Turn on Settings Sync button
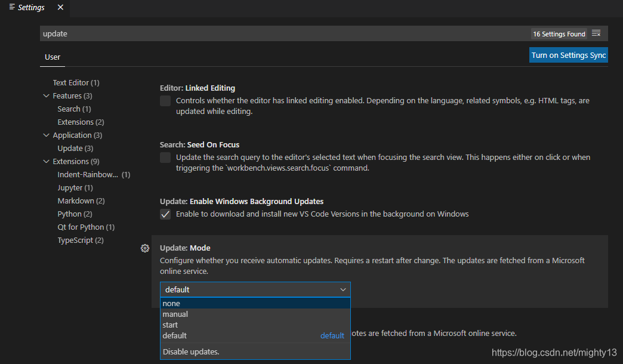 (569, 55)
